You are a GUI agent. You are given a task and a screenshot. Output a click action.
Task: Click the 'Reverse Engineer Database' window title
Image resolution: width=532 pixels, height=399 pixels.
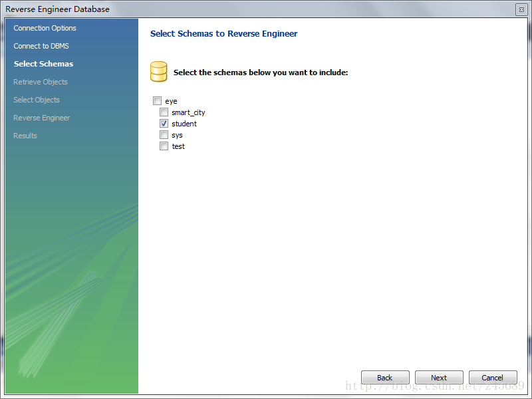point(57,9)
